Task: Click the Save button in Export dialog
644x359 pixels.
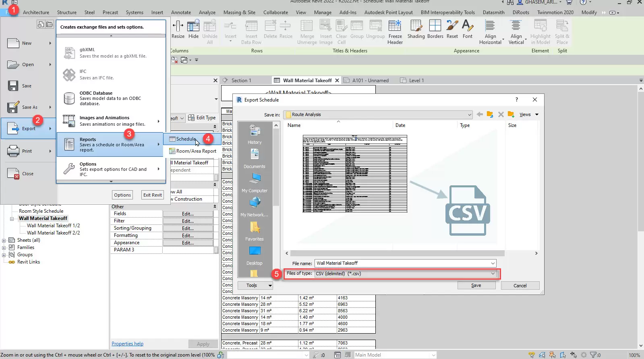Action: (x=476, y=285)
